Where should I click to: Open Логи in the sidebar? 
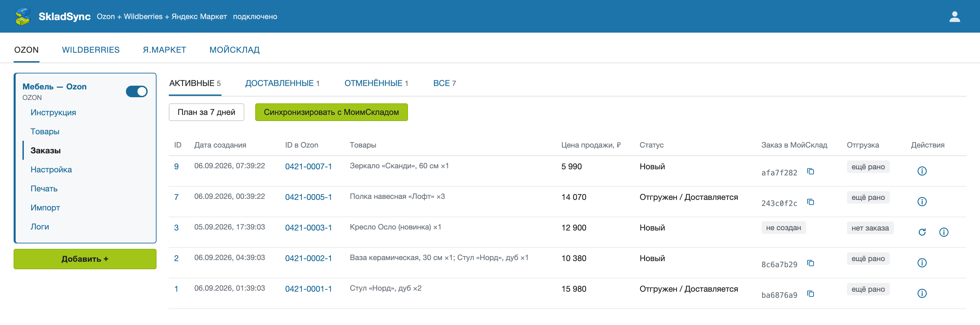[x=39, y=226]
